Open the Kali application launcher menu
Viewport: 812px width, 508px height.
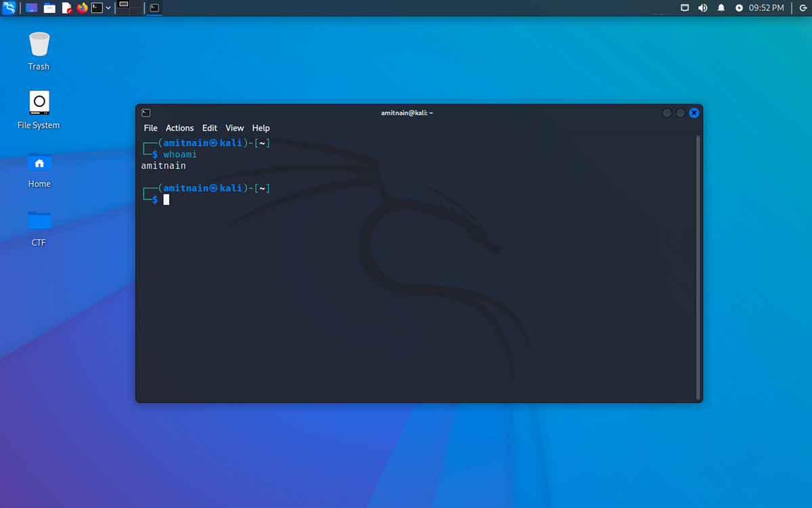(9, 7)
